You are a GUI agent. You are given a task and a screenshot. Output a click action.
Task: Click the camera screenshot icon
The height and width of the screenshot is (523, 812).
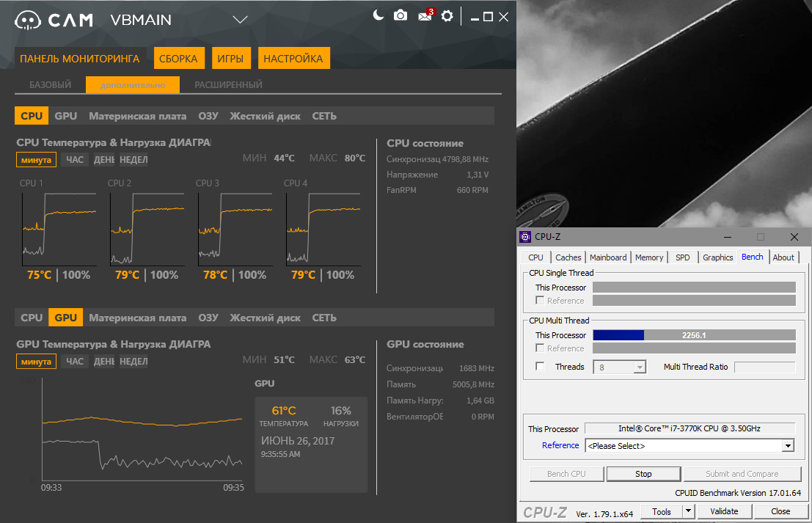(400, 15)
